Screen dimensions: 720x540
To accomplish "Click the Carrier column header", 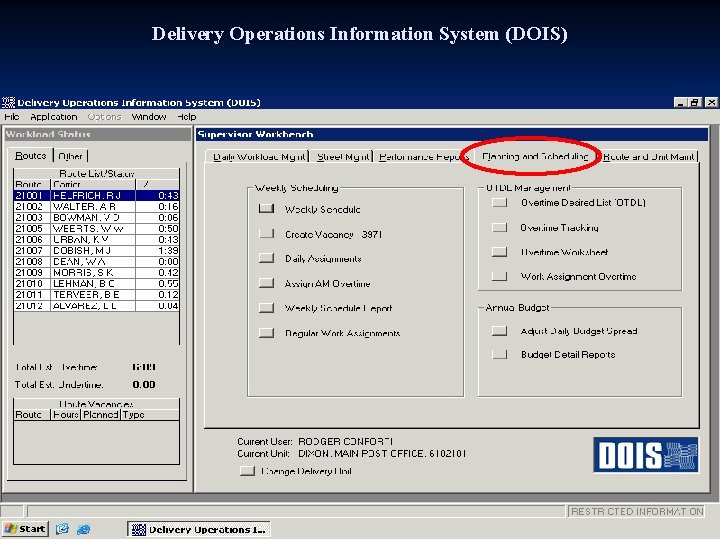I will point(93,184).
